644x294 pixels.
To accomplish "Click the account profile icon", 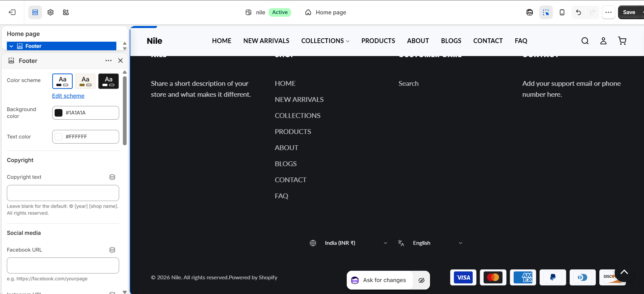I will click(603, 41).
